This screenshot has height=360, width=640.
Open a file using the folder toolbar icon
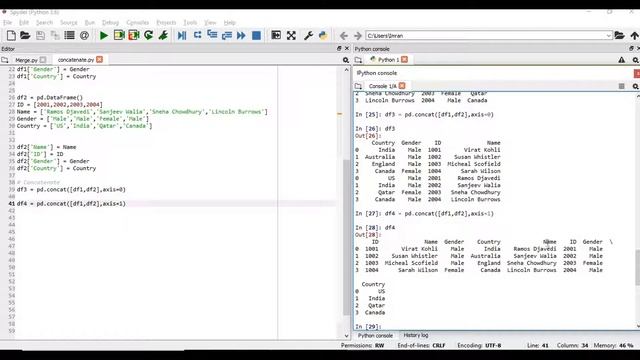click(25, 36)
